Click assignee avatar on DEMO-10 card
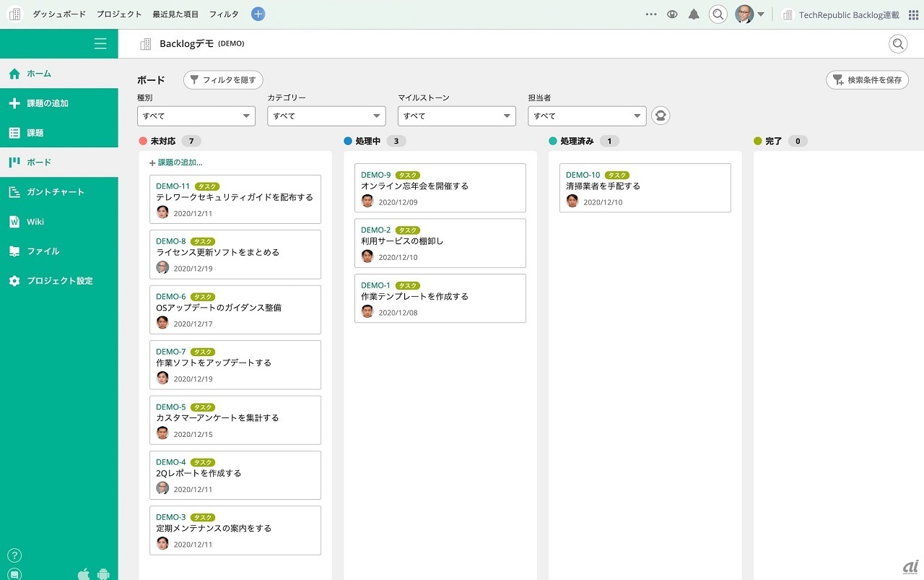This screenshot has height=580, width=924. [x=572, y=201]
